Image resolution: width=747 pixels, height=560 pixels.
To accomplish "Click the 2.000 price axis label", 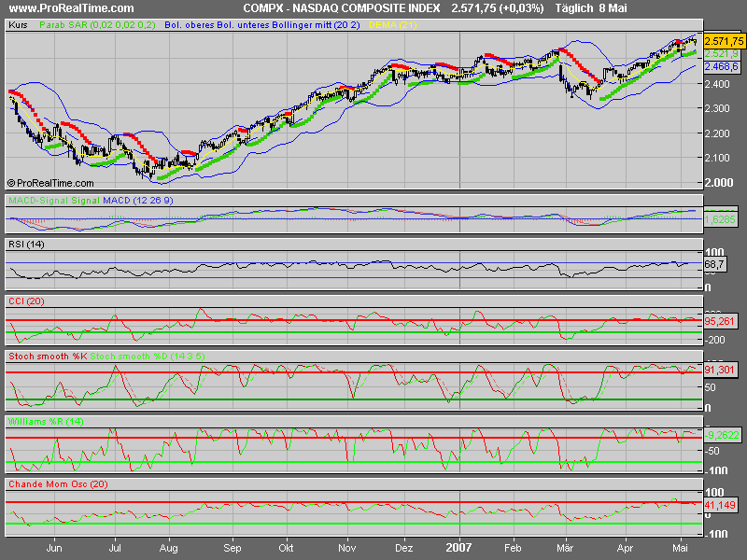I will pos(718,182).
